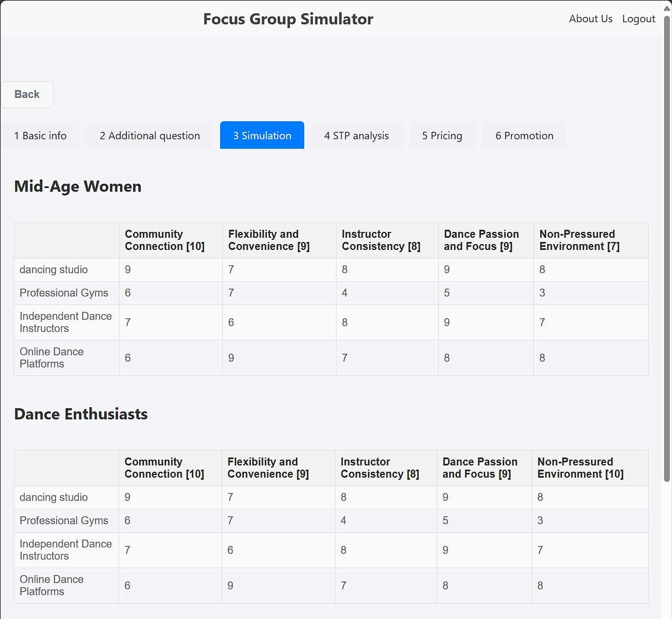This screenshot has height=619, width=672.
Task: Switch to 2 Additional question tab
Action: pyautogui.click(x=150, y=136)
